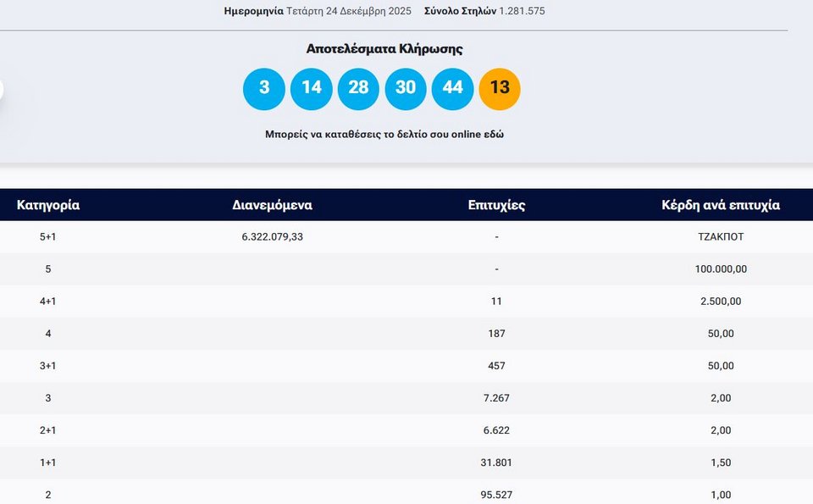Screen dimensions: 813x504
Task: Select the 100.000,00 prize value
Action: click(720, 269)
